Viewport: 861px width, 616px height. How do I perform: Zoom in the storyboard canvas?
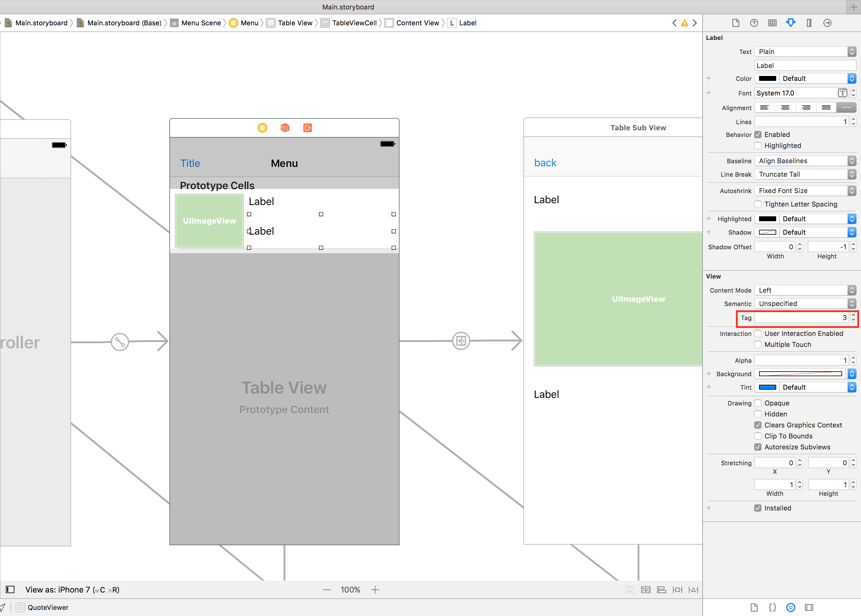point(375,590)
